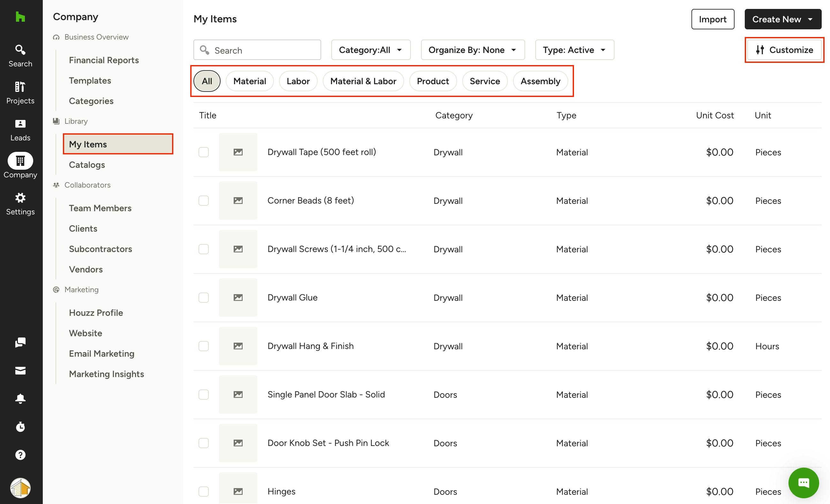The image size is (830, 504).
Task: Tick the Door Knob Set checkbox
Action: tap(203, 443)
